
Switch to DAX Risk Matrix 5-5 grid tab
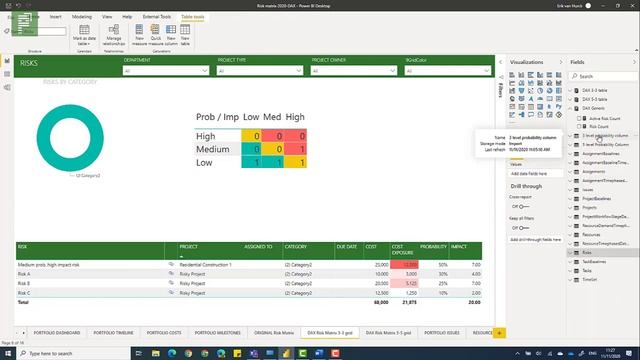[x=388, y=333]
